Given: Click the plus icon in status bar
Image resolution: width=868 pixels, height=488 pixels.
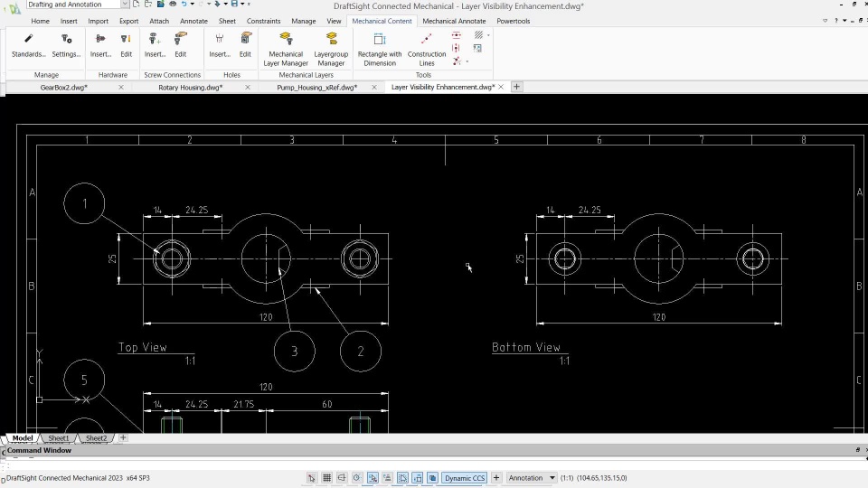Looking at the screenshot, I should pos(496,477).
